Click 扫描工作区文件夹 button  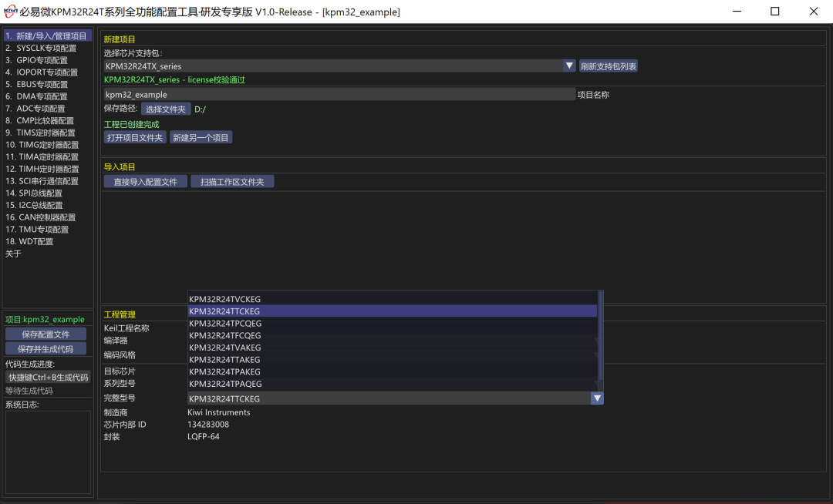click(x=232, y=182)
